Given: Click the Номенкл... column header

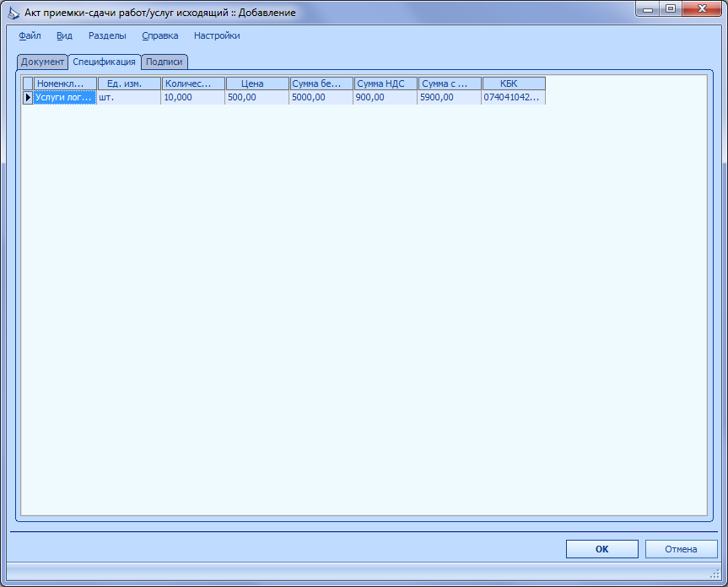Looking at the screenshot, I should [x=65, y=83].
